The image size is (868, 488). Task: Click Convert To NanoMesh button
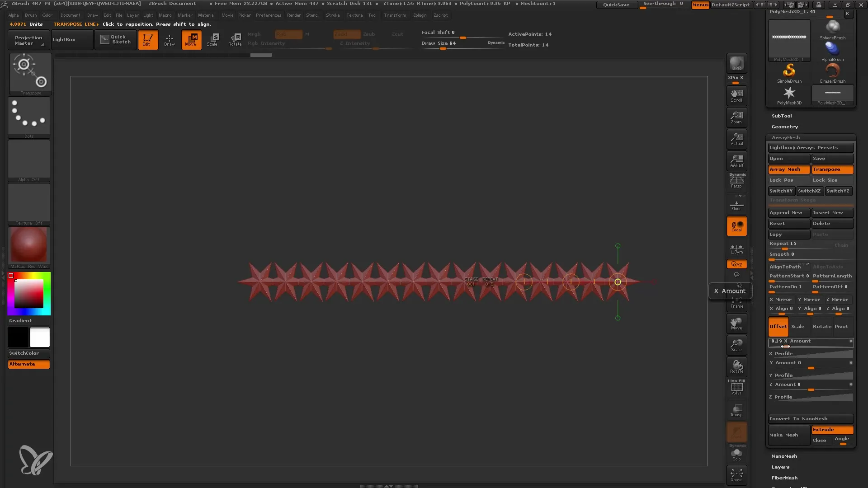click(x=810, y=419)
